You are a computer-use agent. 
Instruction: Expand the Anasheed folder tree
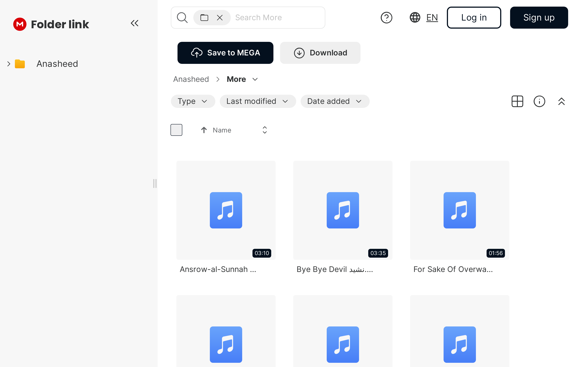(9, 64)
